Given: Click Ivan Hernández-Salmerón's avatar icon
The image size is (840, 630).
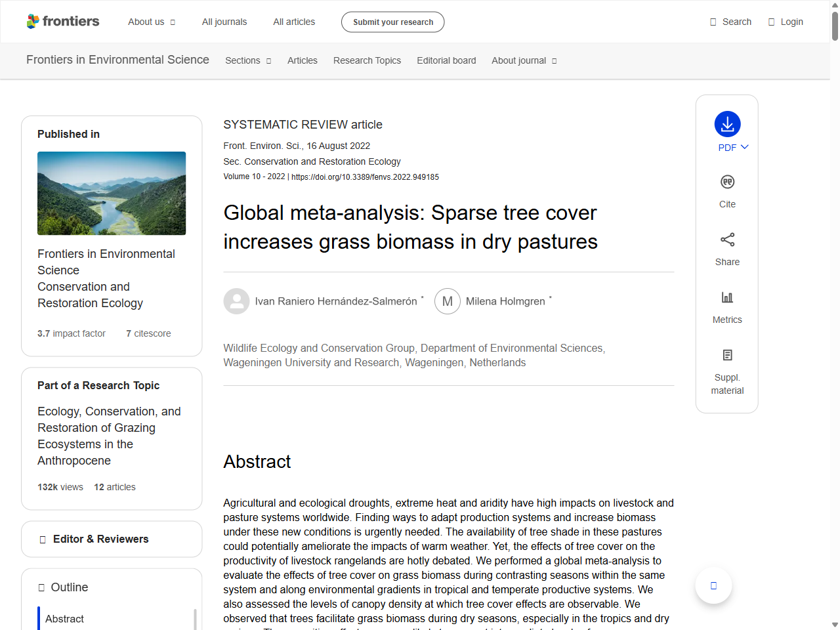Looking at the screenshot, I should pyautogui.click(x=236, y=301).
